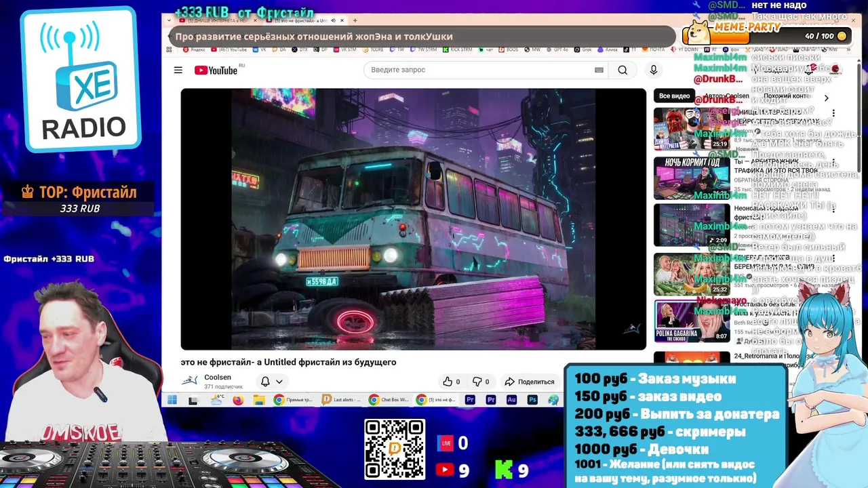Switch to the Chat Box Wi... Chrome window
The image size is (868, 488).
(x=389, y=400)
